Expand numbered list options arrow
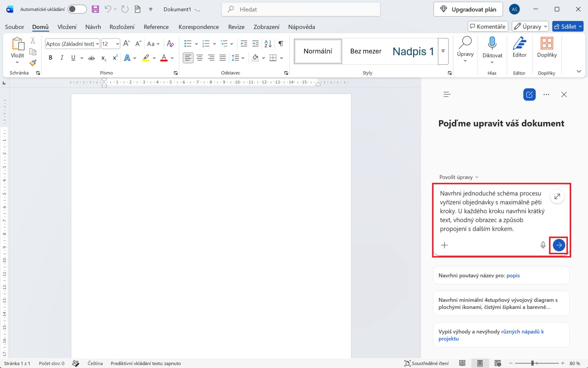This screenshot has height=368, width=588. pyautogui.click(x=214, y=44)
